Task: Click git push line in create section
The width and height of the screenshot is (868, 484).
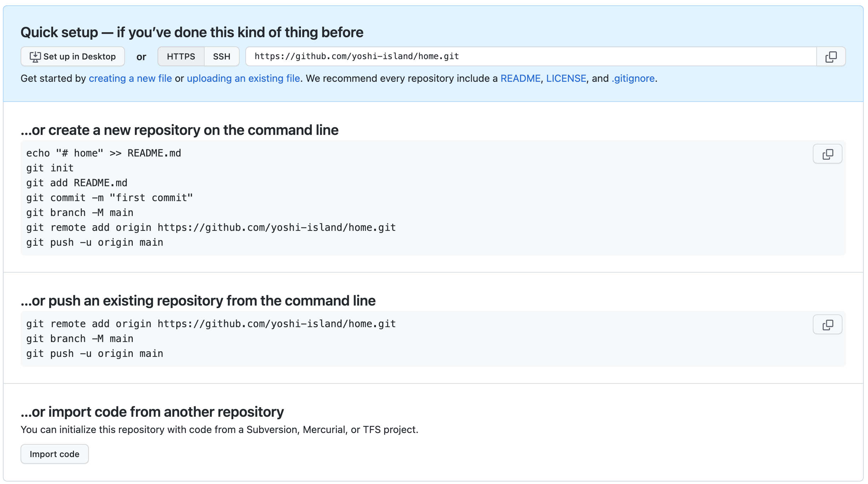Action: (95, 243)
